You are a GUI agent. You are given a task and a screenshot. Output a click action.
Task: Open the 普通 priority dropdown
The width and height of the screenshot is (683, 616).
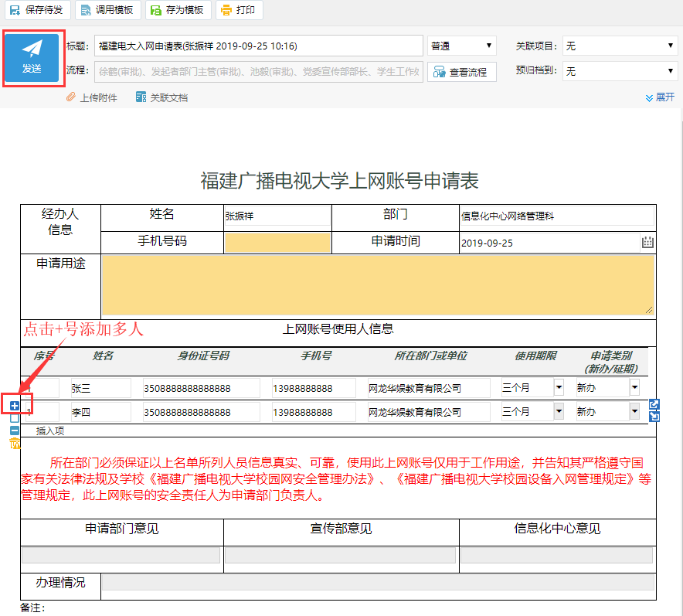click(461, 46)
